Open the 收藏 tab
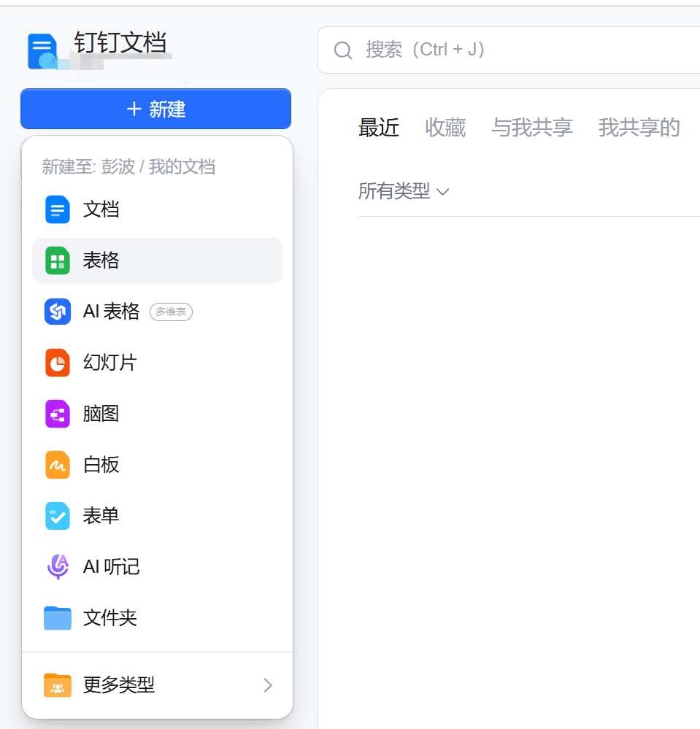700x729 pixels. point(445,128)
